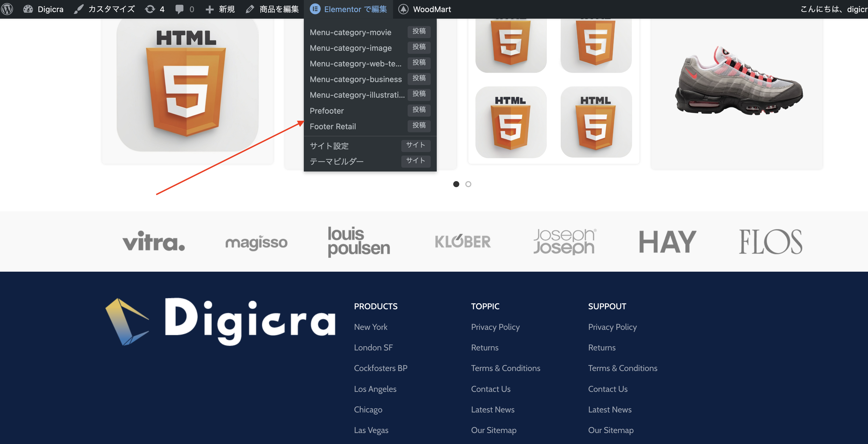Viewport: 868px width, 444px height.
Task: Open Our Sitemap under SUPPOUT
Action: (611, 430)
